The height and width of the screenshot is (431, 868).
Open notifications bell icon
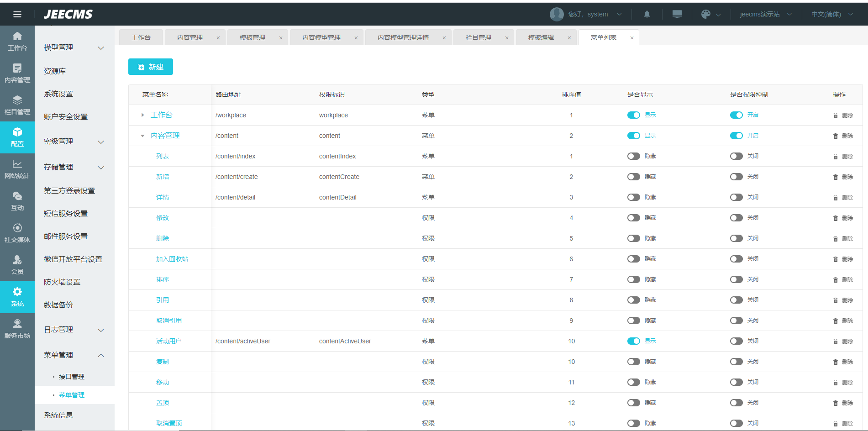click(647, 14)
